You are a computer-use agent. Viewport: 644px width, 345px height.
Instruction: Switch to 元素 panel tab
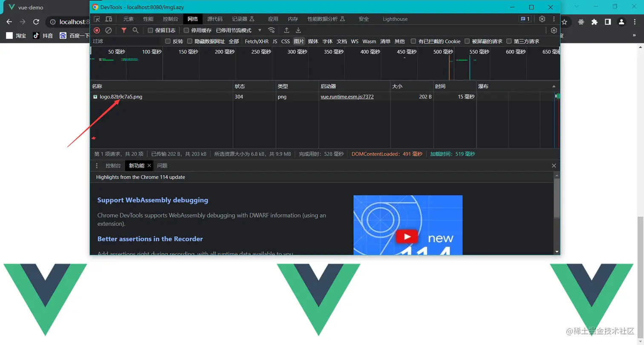pyautogui.click(x=128, y=19)
